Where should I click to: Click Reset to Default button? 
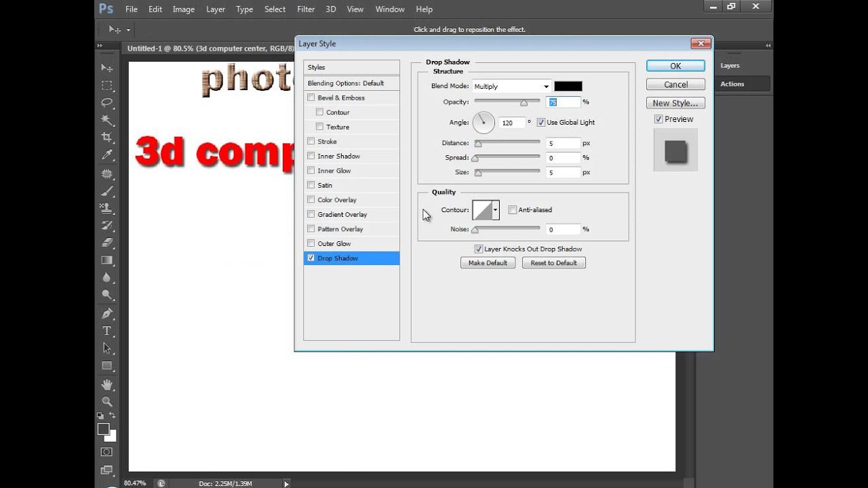[553, 263]
